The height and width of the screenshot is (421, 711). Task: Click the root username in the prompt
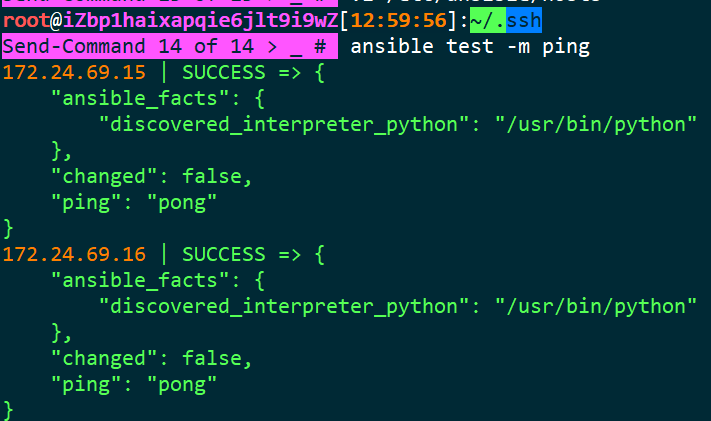coord(26,20)
